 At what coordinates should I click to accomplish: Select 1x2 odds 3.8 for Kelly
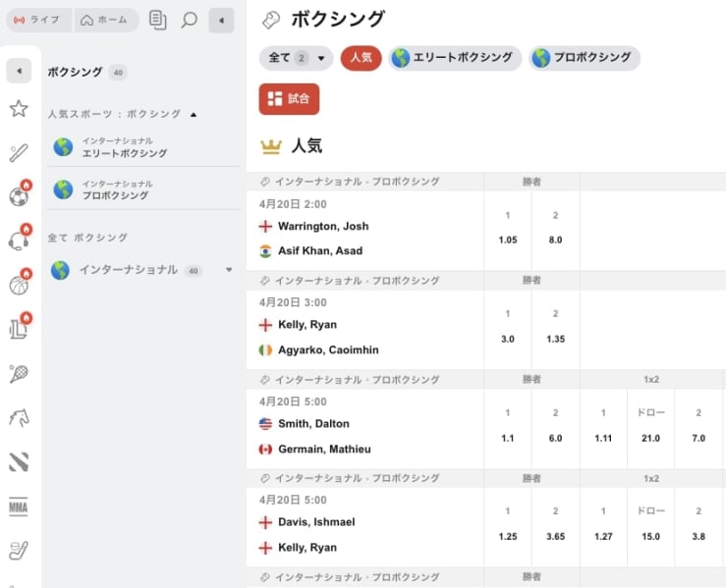698,527
